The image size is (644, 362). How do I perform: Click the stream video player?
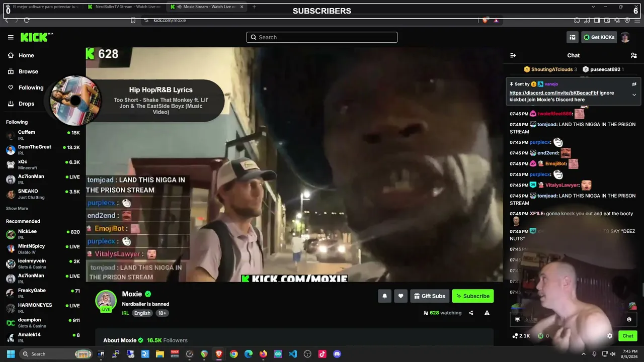coord(294,164)
